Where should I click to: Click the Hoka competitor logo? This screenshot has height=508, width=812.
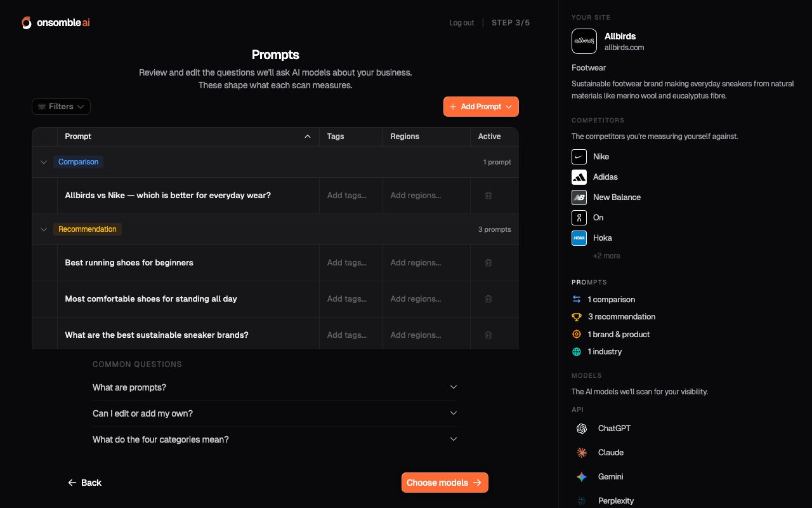(x=579, y=238)
